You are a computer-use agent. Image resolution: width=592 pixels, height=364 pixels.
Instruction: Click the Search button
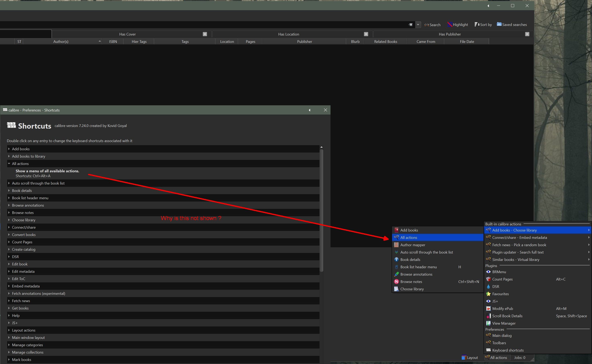(432, 24)
